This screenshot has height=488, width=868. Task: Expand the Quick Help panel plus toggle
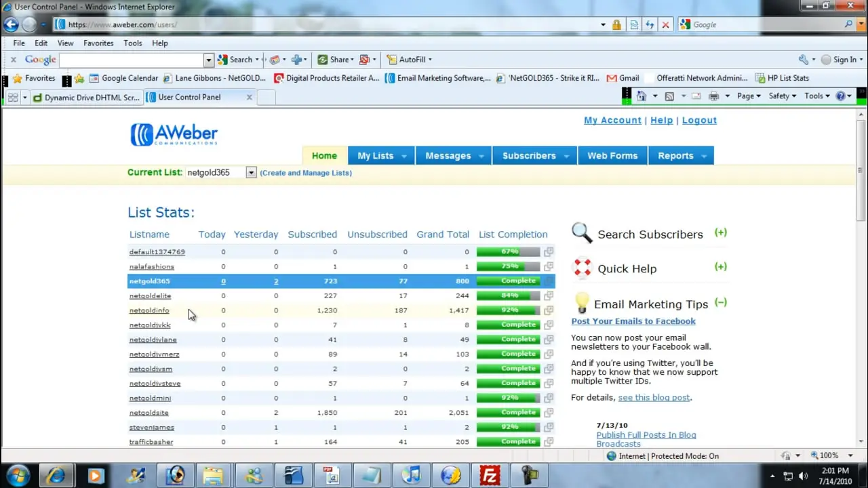pyautogui.click(x=720, y=266)
